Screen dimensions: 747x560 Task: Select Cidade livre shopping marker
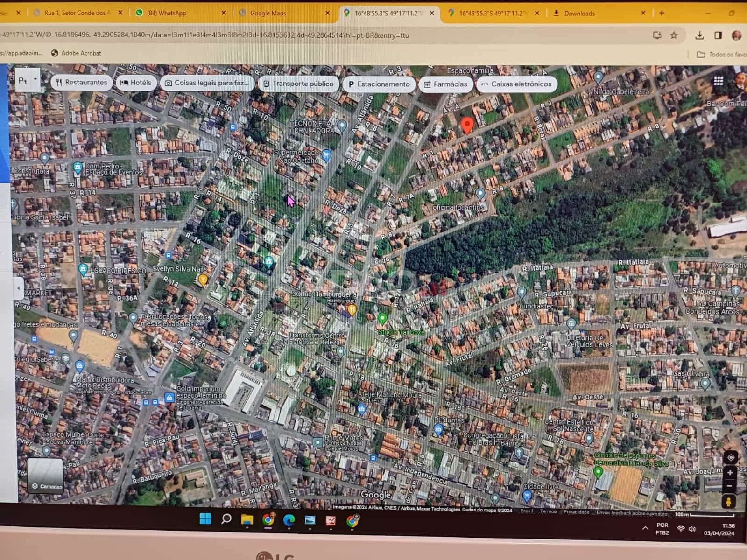coord(527,496)
